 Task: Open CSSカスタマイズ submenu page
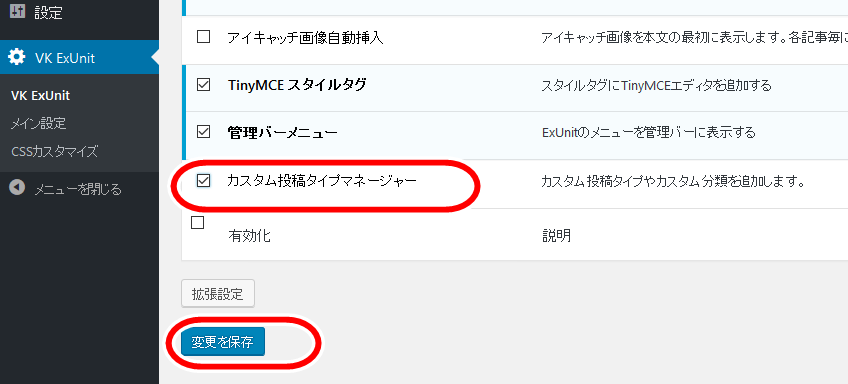click(x=55, y=151)
